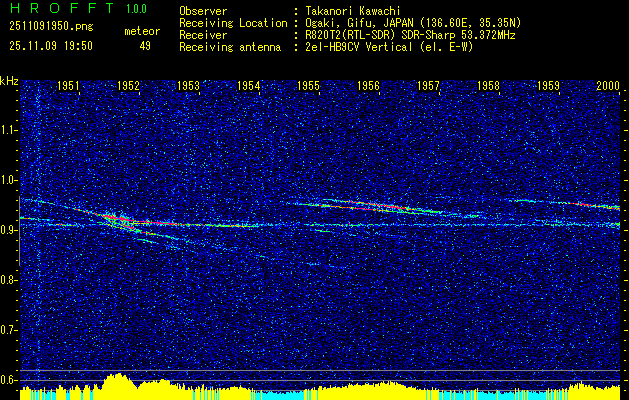Click the 0.7 kHz axis label
This screenshot has height=400, width=629.
click(8, 330)
